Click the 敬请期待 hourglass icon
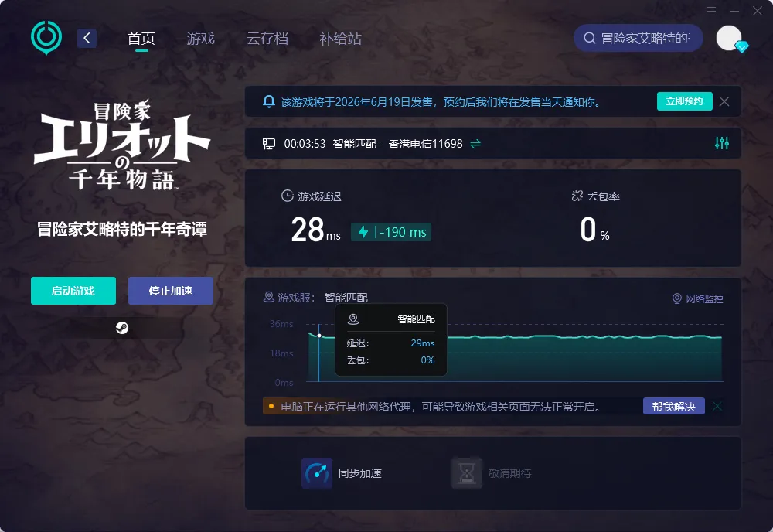 click(x=466, y=472)
